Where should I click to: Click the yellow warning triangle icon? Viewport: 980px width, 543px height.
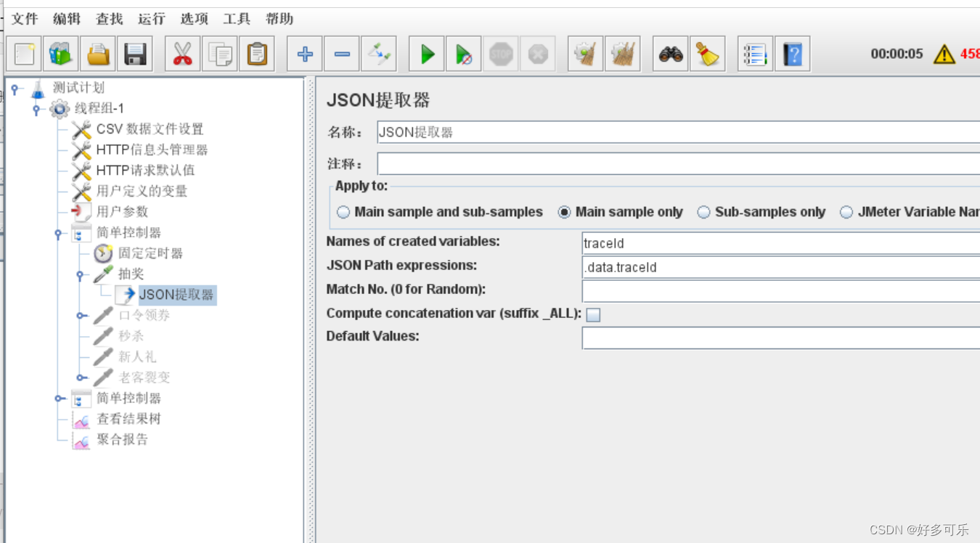(x=944, y=54)
